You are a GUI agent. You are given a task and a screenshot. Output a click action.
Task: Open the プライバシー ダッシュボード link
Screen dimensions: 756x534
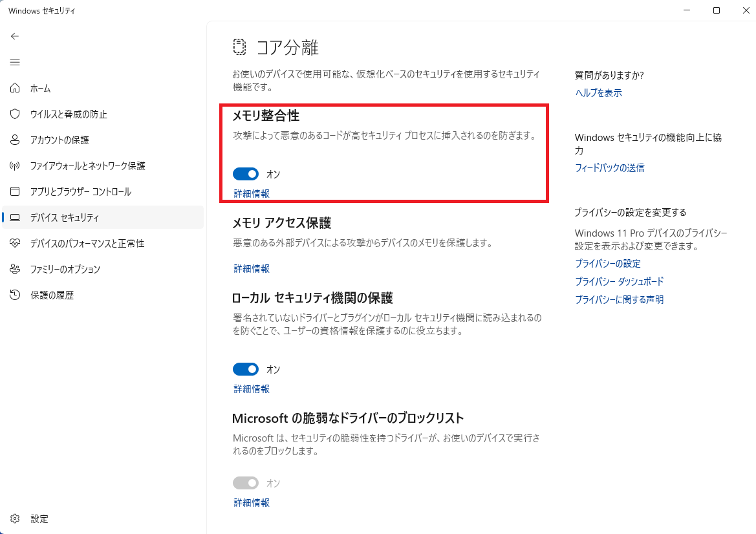pos(619,281)
